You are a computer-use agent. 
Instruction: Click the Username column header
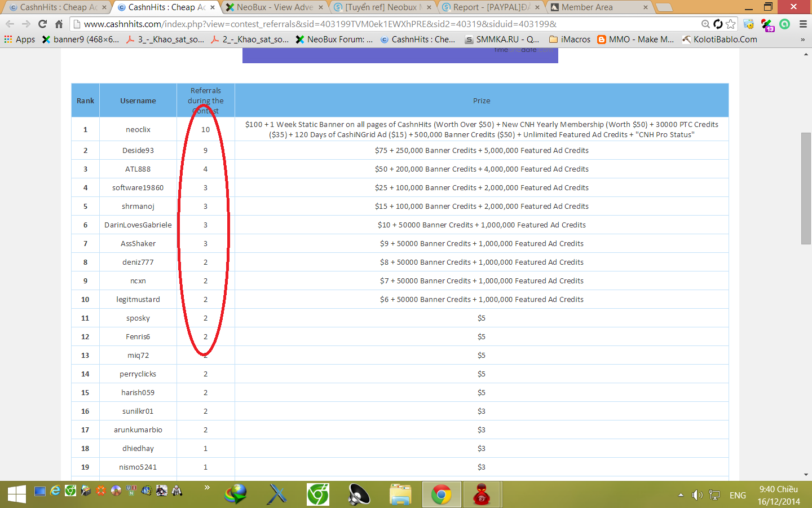pos(138,100)
